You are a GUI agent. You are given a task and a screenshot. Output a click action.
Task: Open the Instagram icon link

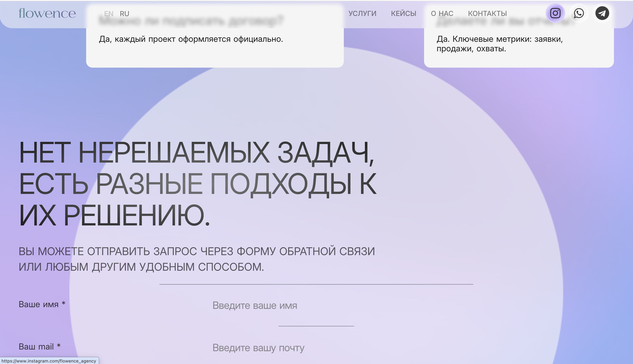555,13
